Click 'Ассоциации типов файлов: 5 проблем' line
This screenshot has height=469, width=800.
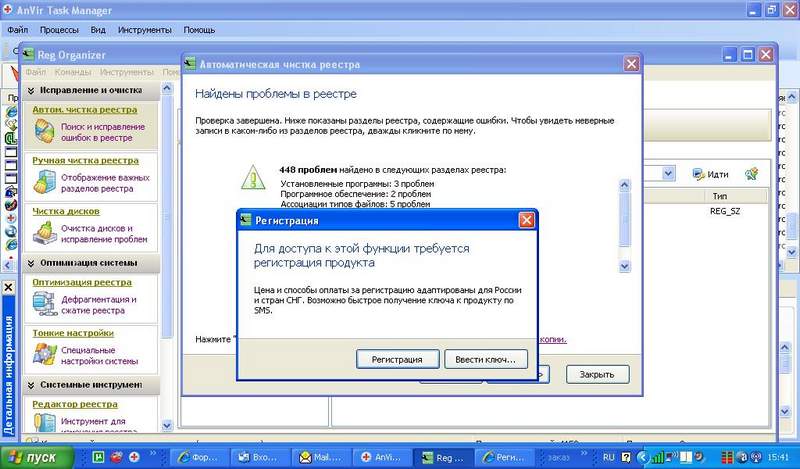coord(355,204)
